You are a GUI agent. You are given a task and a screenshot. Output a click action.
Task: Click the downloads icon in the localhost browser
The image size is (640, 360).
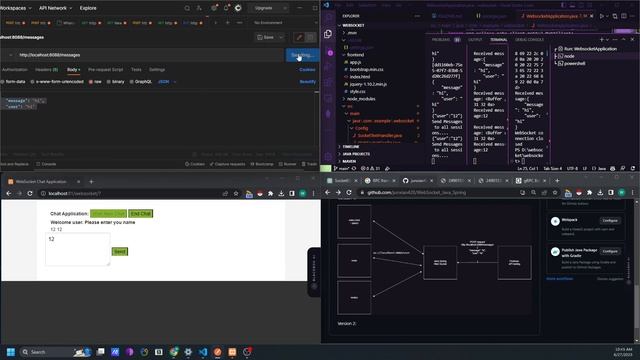point(281,193)
